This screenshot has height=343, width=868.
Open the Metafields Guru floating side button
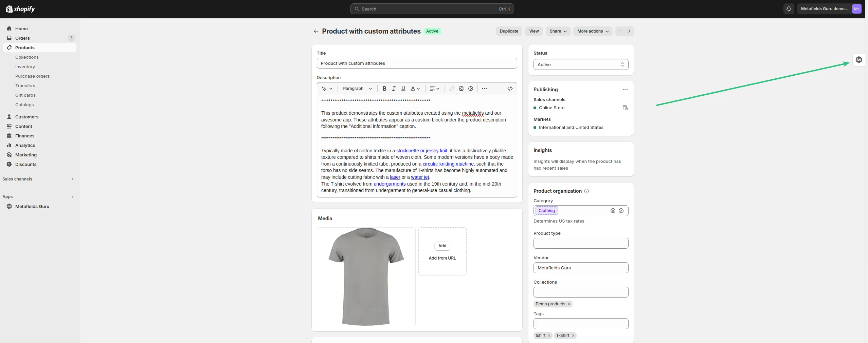(x=858, y=60)
